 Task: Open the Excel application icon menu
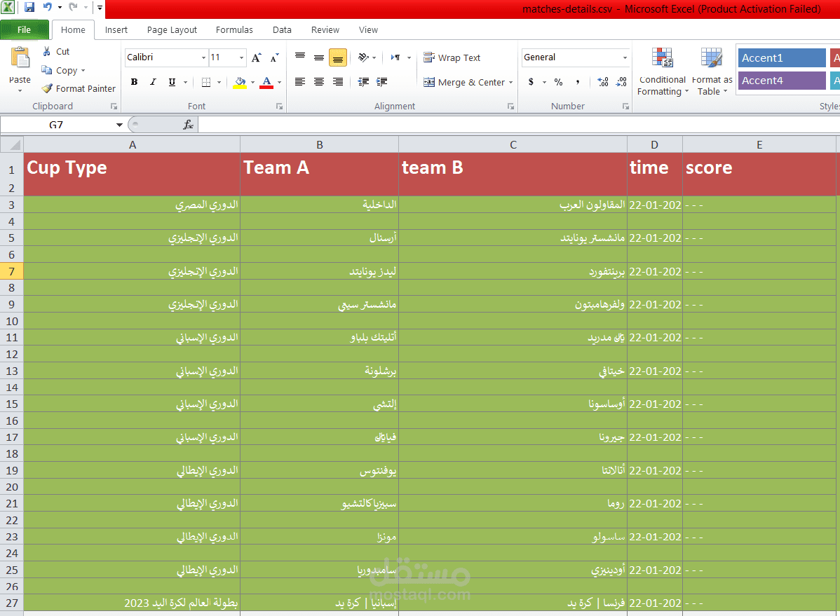pos(8,8)
